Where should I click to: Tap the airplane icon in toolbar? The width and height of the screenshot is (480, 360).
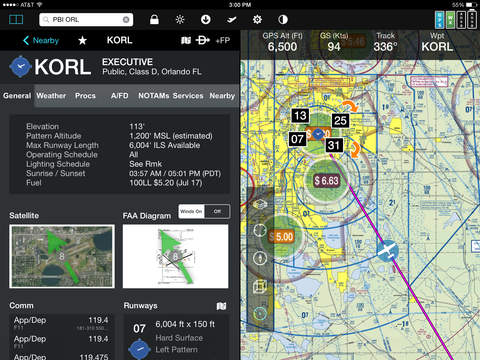pyautogui.click(x=232, y=20)
